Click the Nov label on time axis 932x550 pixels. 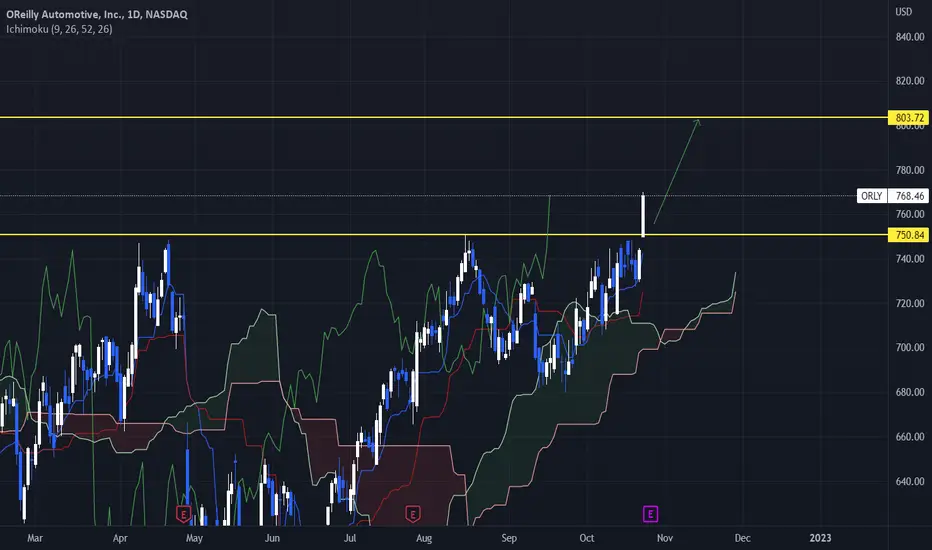pos(665,538)
